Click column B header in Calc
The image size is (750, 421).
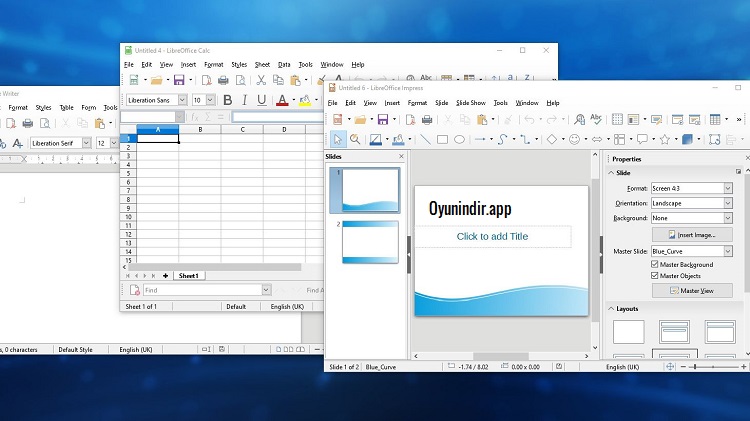point(200,130)
